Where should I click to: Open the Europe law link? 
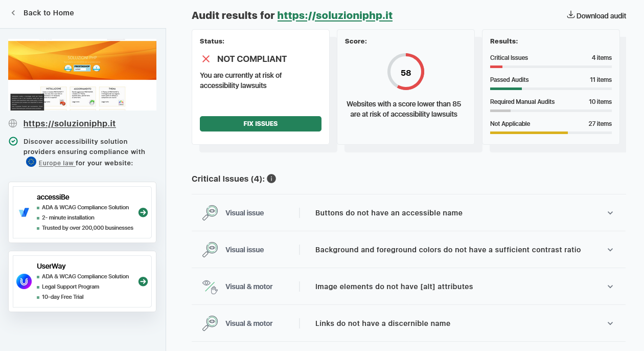tap(56, 163)
